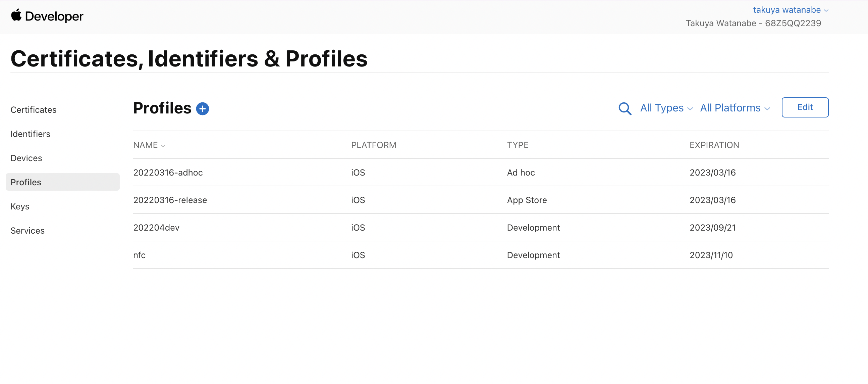This screenshot has width=868, height=384.
Task: Expand takuya watanabe account menu
Action: click(790, 10)
